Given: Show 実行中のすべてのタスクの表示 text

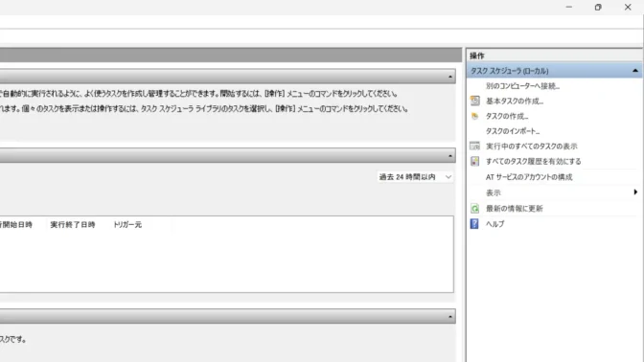Looking at the screenshot, I should pos(532,147).
